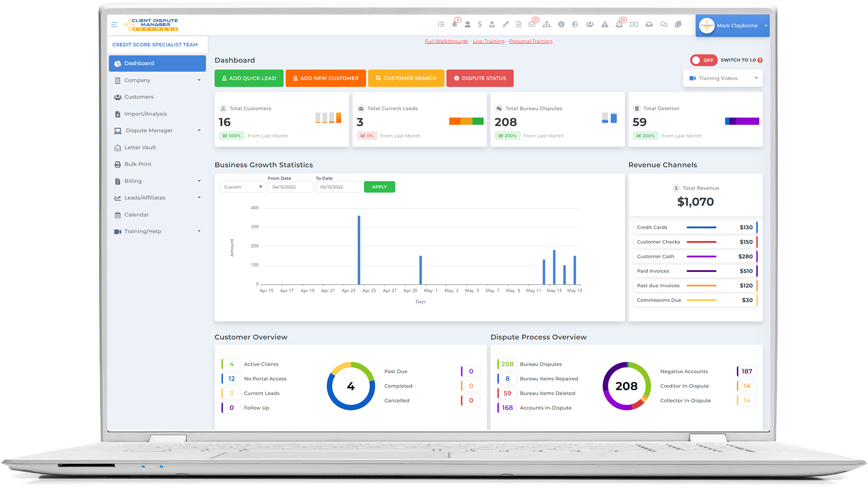This screenshot has width=868, height=488.
Task: Open the Training Videos dropdown
Action: click(x=722, y=78)
